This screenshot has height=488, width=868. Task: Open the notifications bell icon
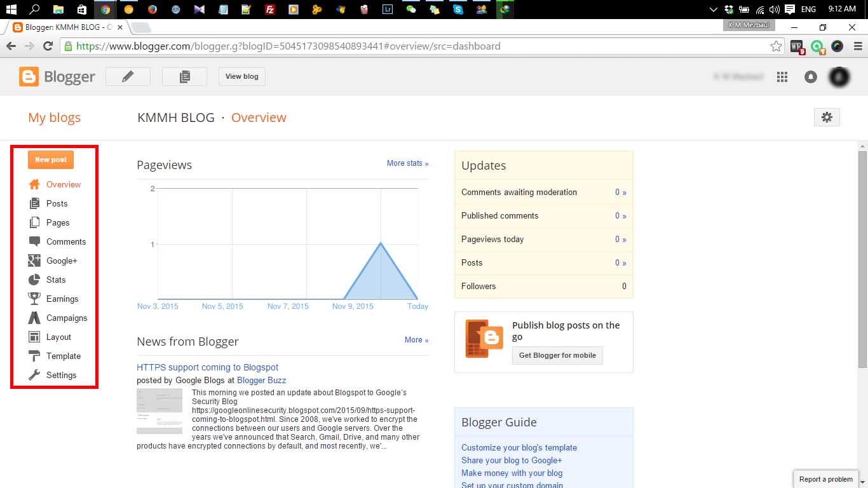[x=810, y=77]
